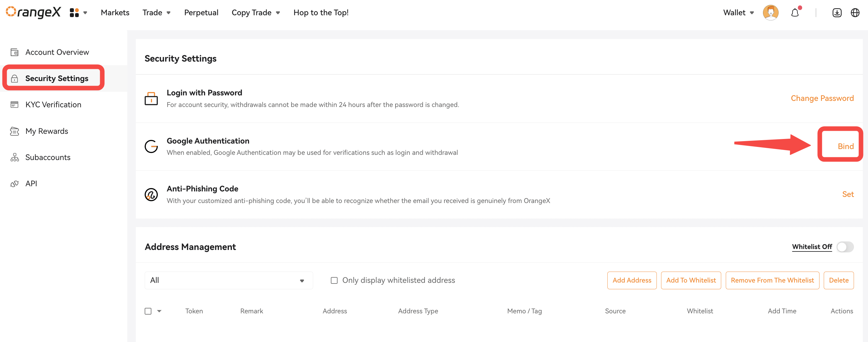Click Remove From The Whitelist button

point(772,280)
